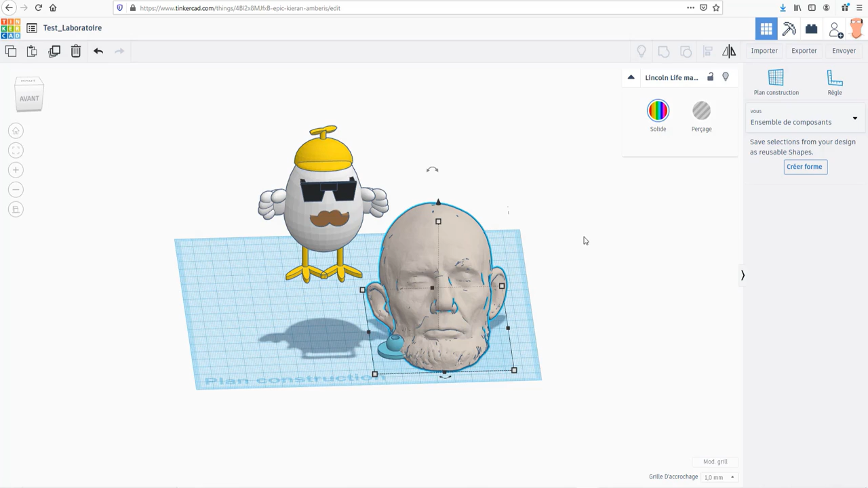Image resolution: width=868 pixels, height=488 pixels.
Task: Select the Règle (ruler) tool
Action: (x=835, y=81)
